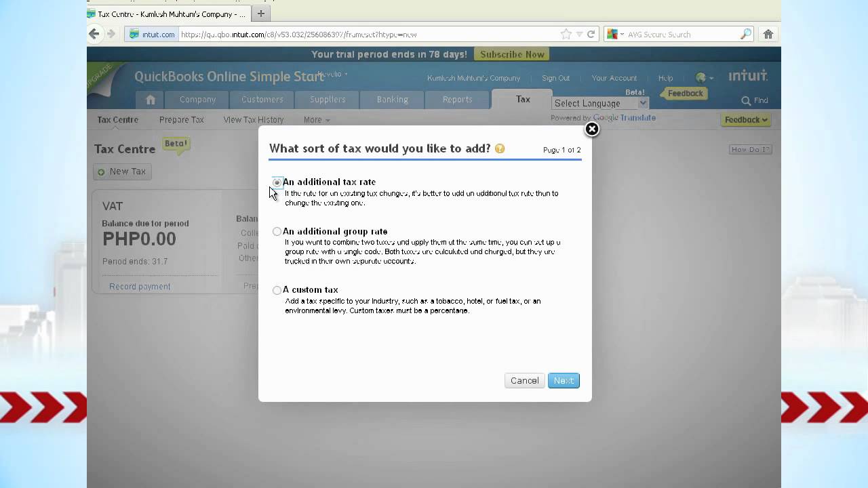Screen dimensions: 868x488
Task: Open Prepare Tax subnav item
Action: pos(182,119)
